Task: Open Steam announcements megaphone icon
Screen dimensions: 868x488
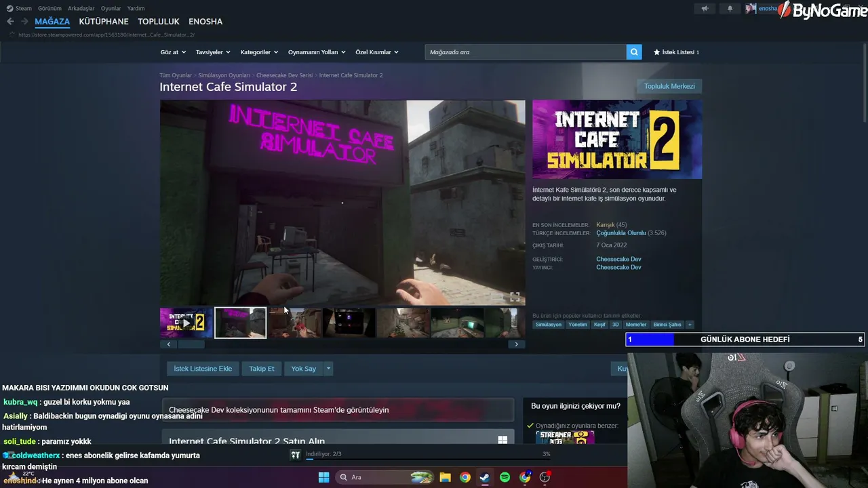Action: click(705, 9)
